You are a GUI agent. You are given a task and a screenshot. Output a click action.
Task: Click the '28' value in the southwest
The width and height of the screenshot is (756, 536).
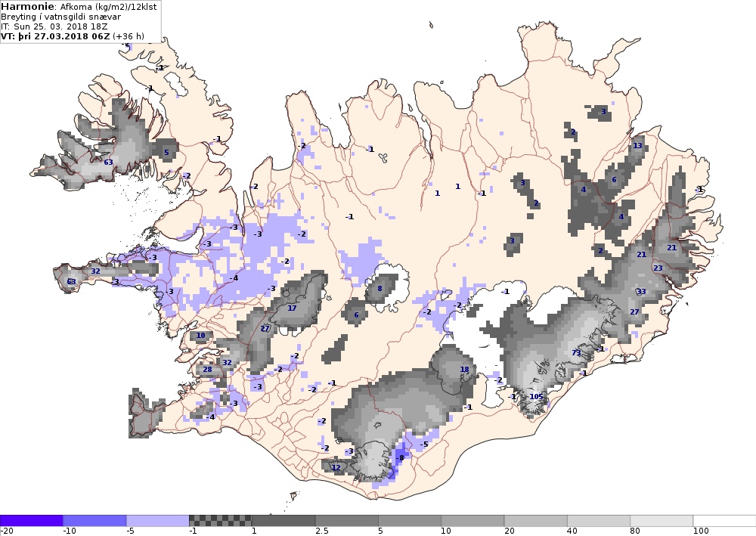pyautogui.click(x=207, y=370)
